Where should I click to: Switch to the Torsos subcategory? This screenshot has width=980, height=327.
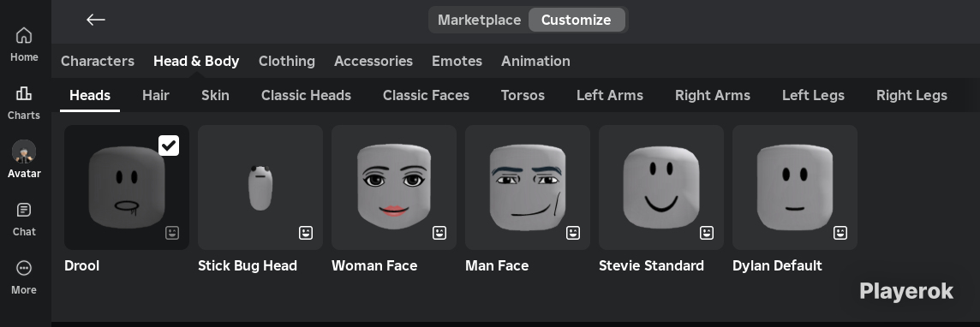[523, 96]
